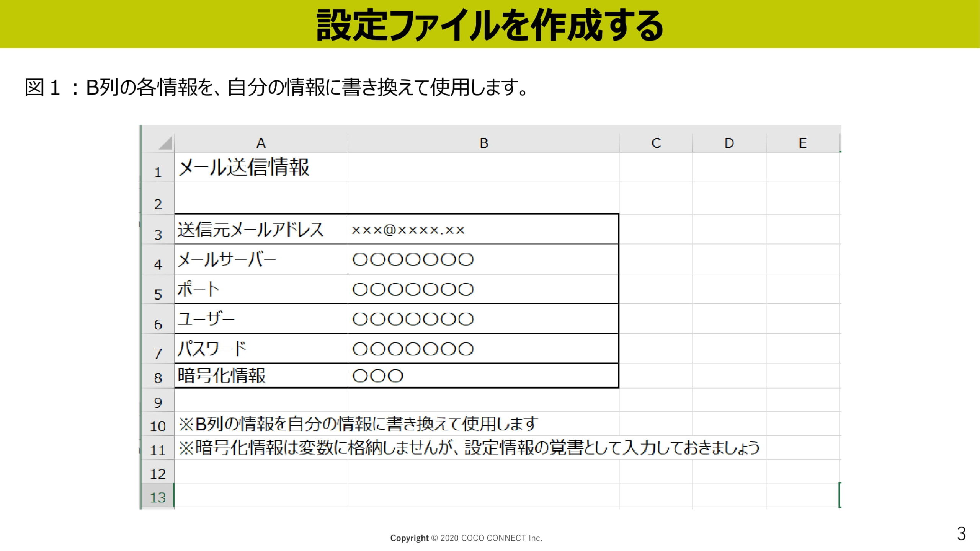Screen dimensions: 980x551
Task: Select row 6 header
Action: tap(158, 319)
